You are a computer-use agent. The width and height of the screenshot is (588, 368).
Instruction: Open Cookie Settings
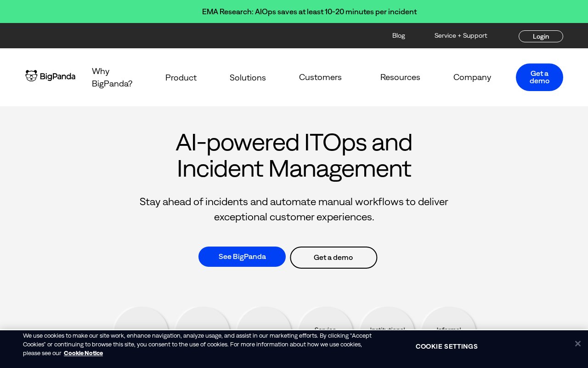click(447, 346)
